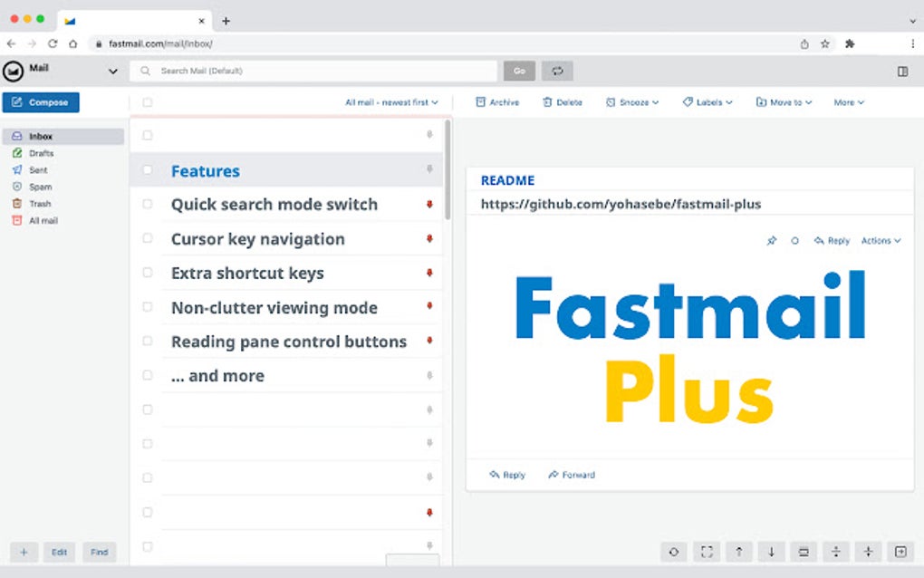
Task: Open the Features message
Action: tap(286, 171)
